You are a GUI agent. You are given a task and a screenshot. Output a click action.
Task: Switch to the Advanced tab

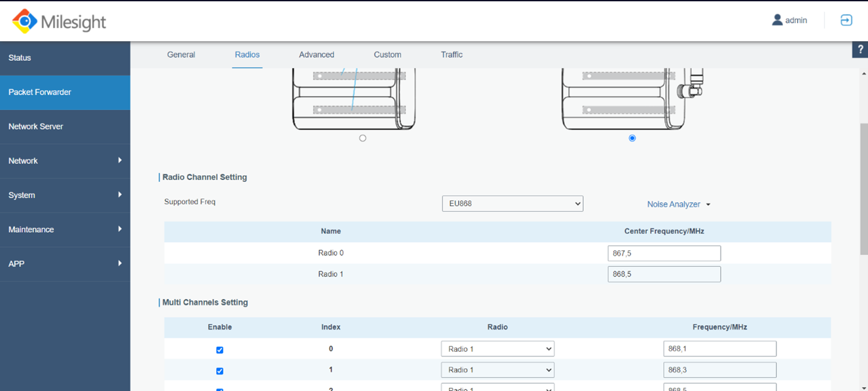coord(316,55)
